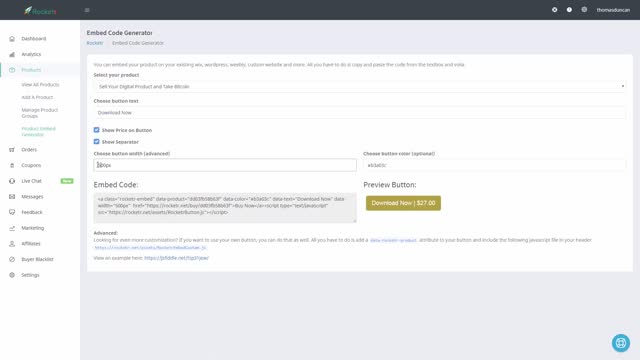Click the Affiliates person icon
Screen dimensions: 640x360
12,244
